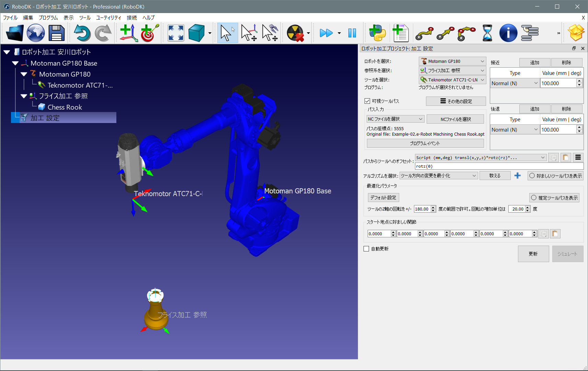Click the NCファイルを選択 button
This screenshot has width=588, height=371.
[456, 119]
